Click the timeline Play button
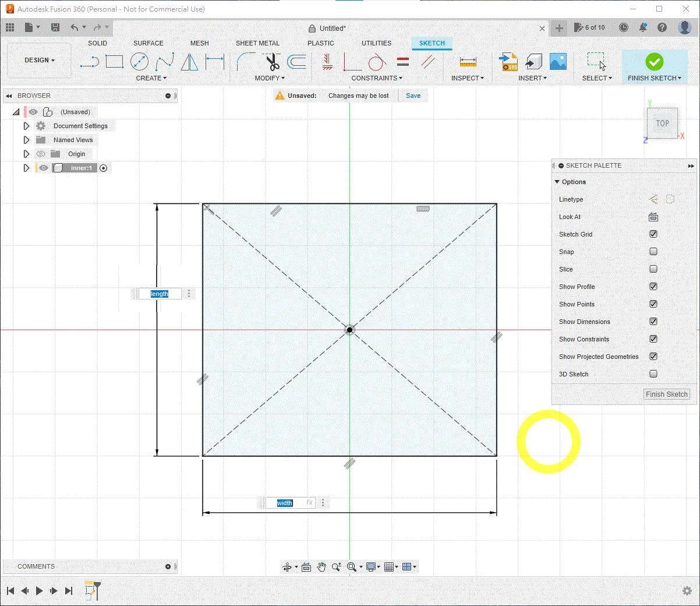 [x=39, y=591]
